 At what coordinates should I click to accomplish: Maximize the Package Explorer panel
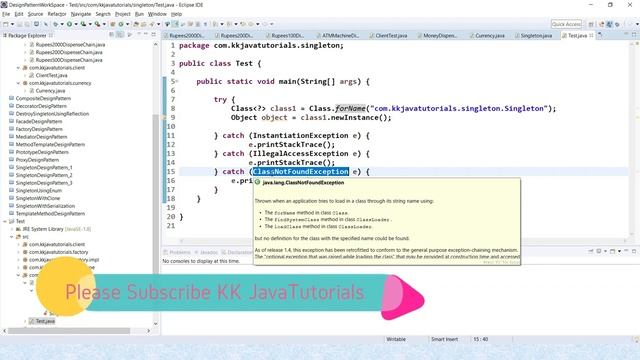[154, 35]
